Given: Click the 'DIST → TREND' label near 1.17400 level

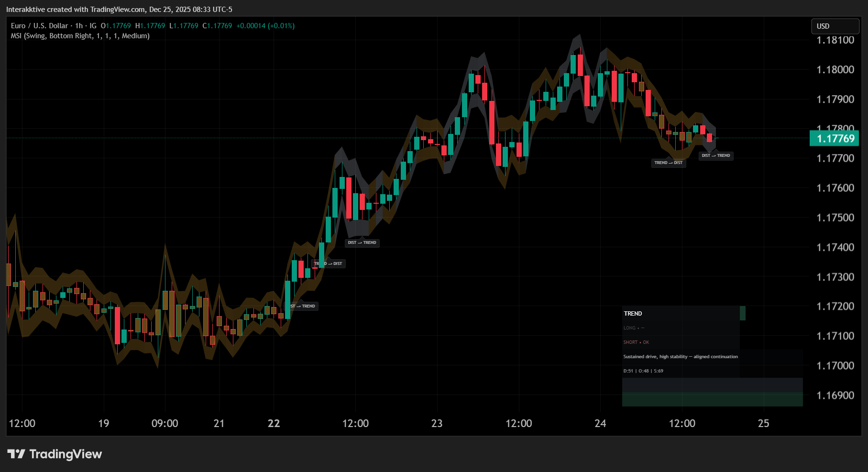Looking at the screenshot, I should pyautogui.click(x=362, y=242).
